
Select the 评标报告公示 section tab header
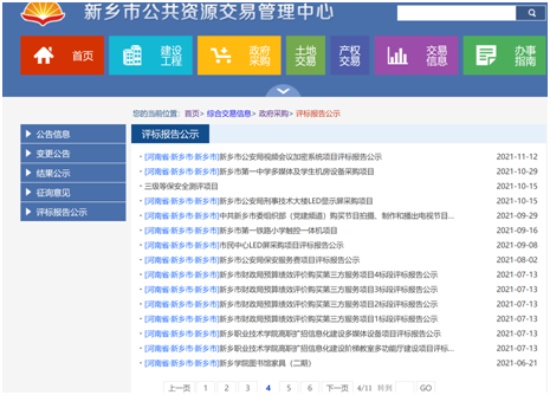170,134
